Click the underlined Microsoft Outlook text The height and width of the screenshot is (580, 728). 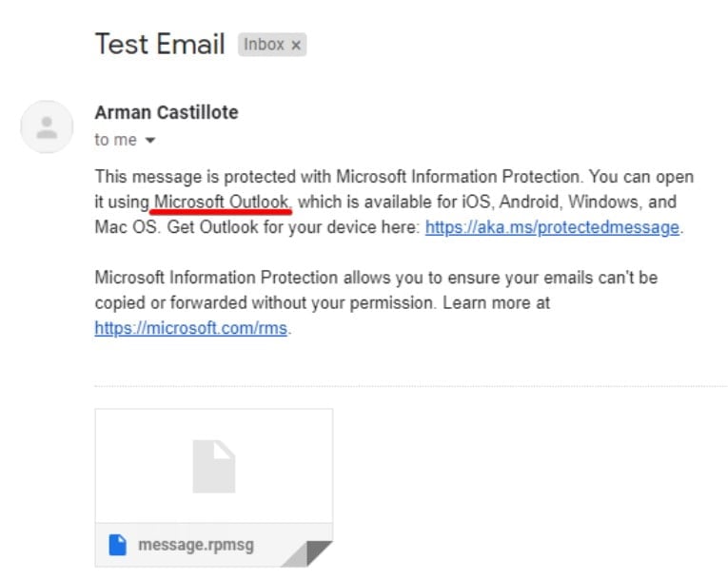(221, 203)
